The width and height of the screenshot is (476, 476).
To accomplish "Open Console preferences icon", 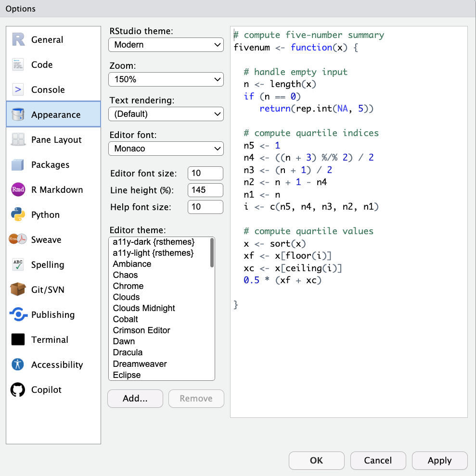I will coord(18,90).
